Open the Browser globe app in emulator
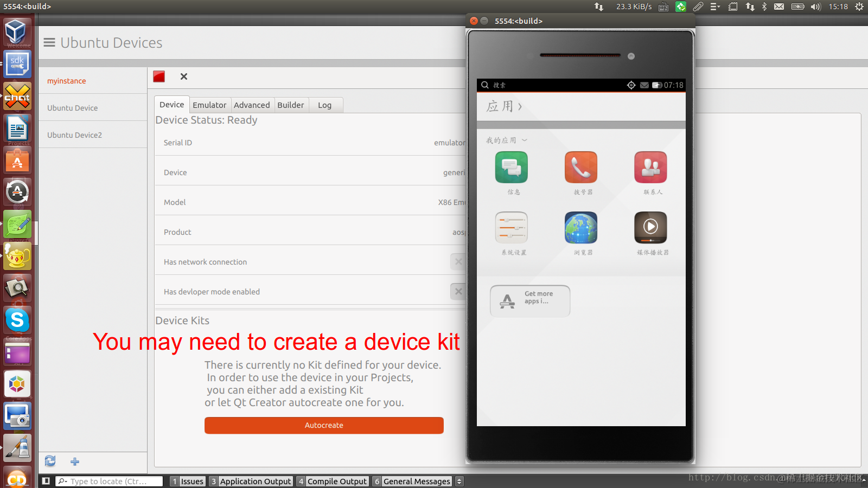The image size is (868, 488). (581, 228)
